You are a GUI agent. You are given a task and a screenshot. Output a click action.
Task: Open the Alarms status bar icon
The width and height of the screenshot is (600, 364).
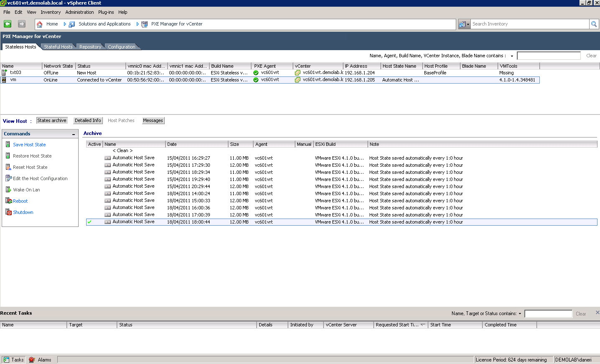click(x=32, y=360)
